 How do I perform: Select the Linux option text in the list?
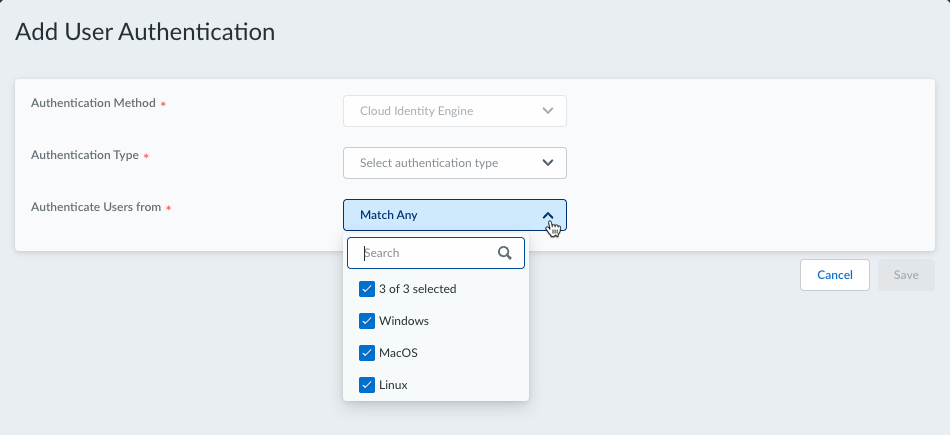click(393, 385)
